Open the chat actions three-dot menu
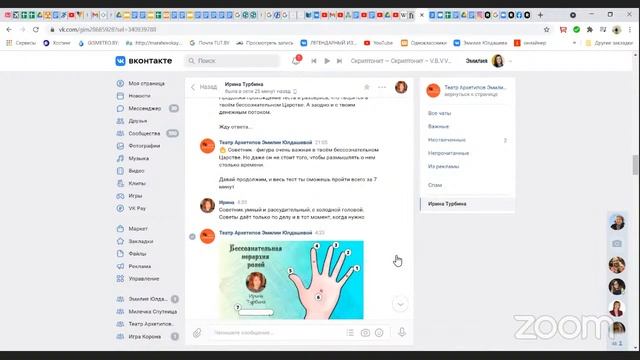 click(x=382, y=87)
